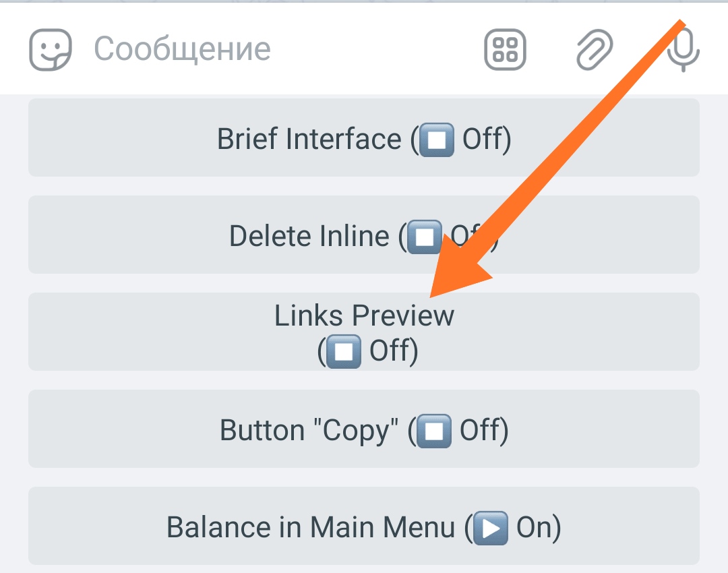The width and height of the screenshot is (728, 573).
Task: Click the stop-square emoji in Brief Interface
Action: tap(436, 140)
